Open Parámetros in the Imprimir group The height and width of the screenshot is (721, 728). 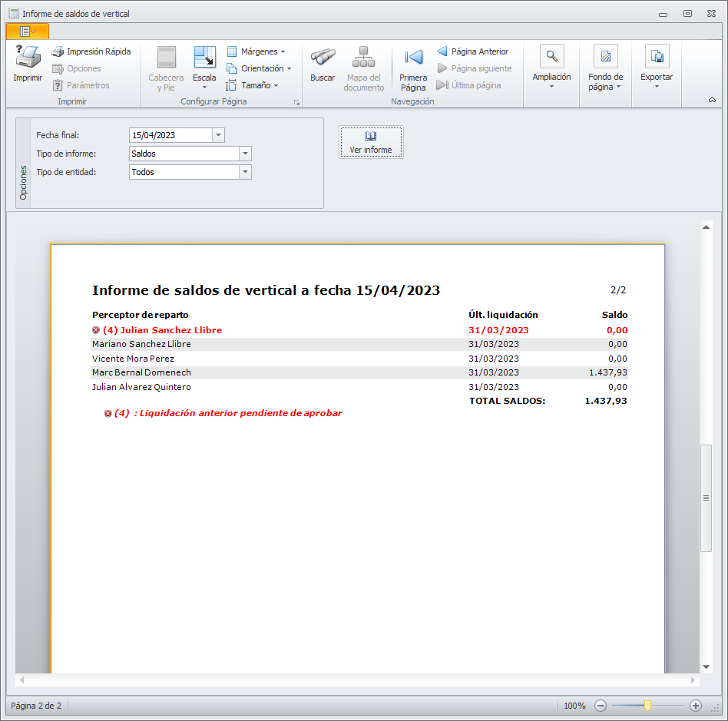[81, 85]
